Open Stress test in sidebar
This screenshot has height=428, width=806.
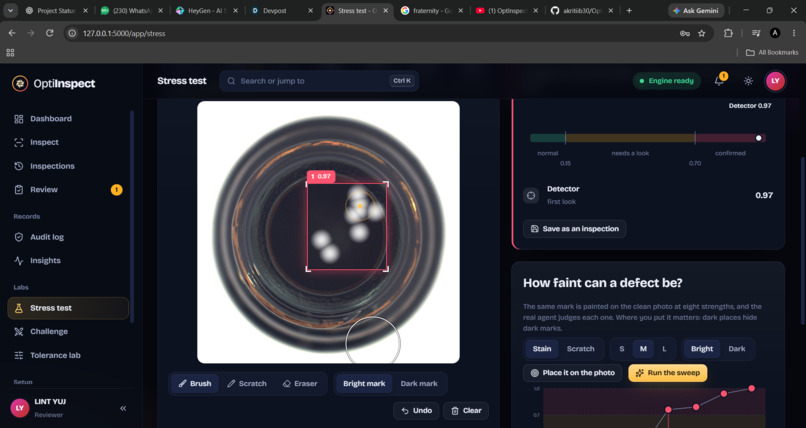(68, 308)
